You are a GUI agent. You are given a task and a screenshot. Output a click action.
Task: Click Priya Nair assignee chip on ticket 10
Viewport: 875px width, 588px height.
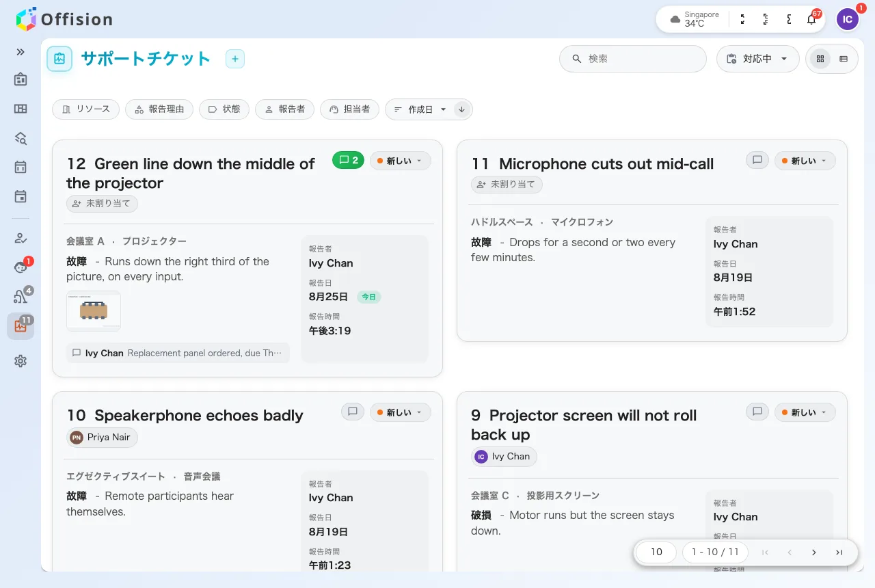(102, 438)
